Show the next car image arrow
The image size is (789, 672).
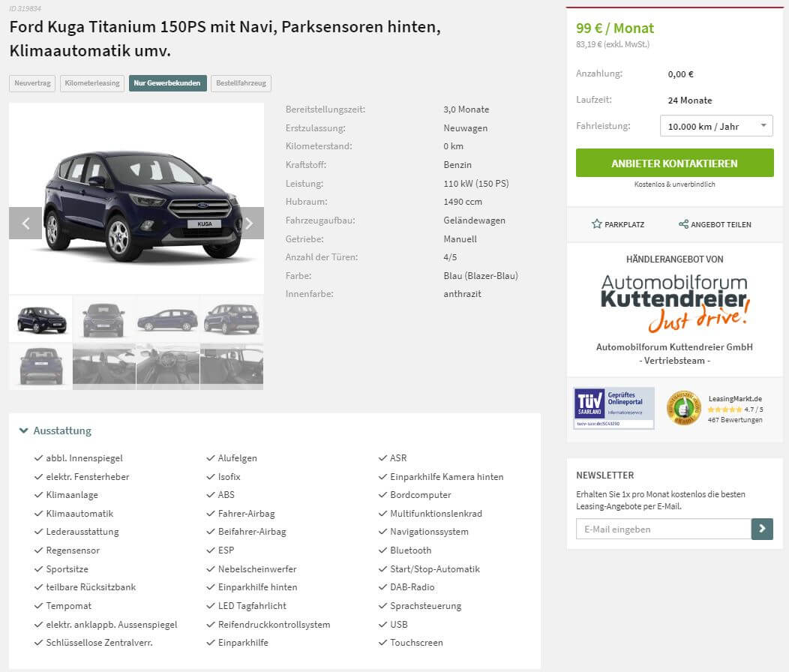(248, 223)
